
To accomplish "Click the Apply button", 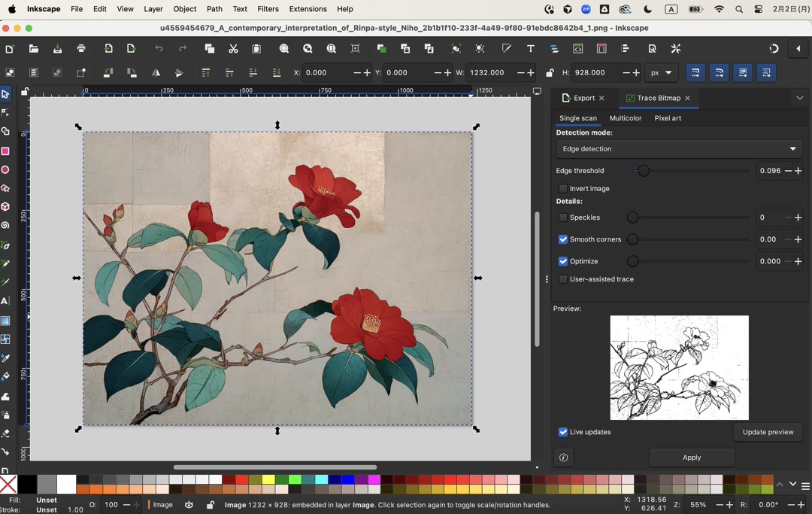I will (x=691, y=458).
